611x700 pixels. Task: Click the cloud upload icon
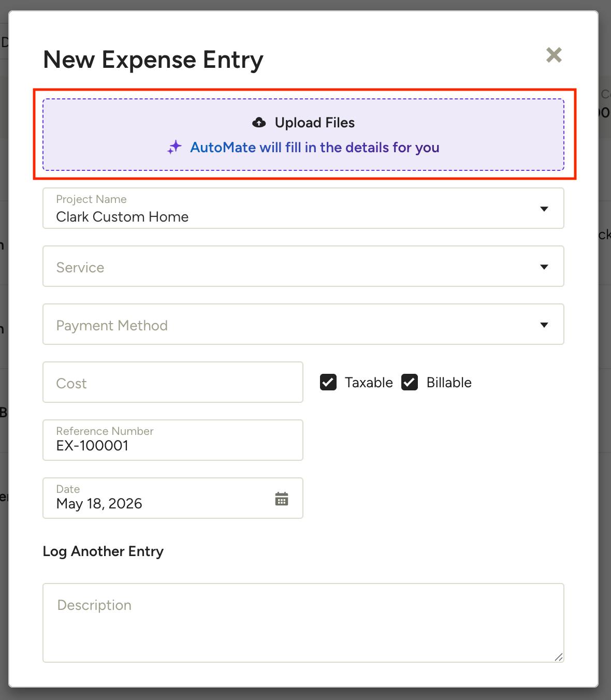coord(259,123)
